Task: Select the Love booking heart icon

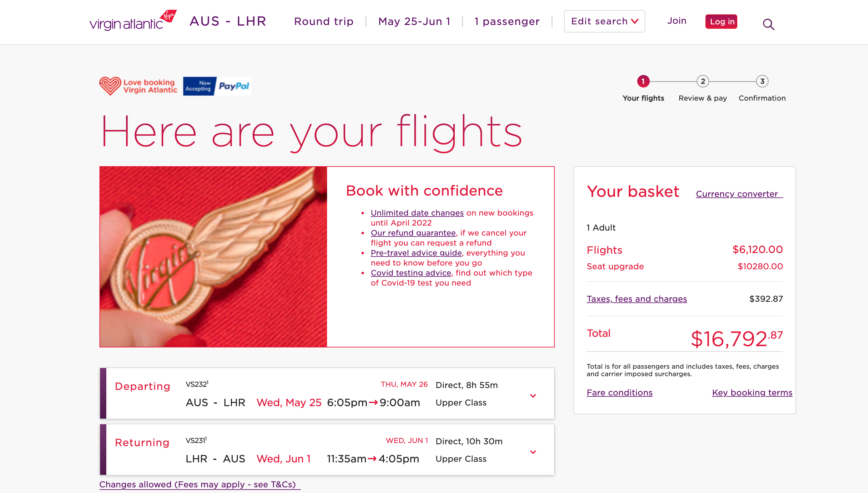Action: [x=110, y=86]
